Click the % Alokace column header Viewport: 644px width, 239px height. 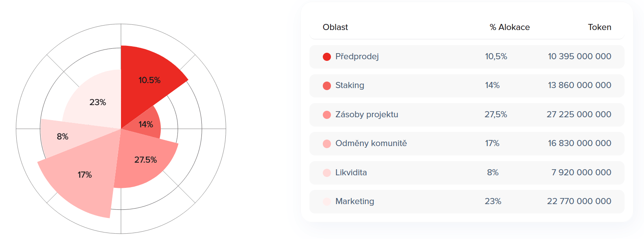[510, 27]
